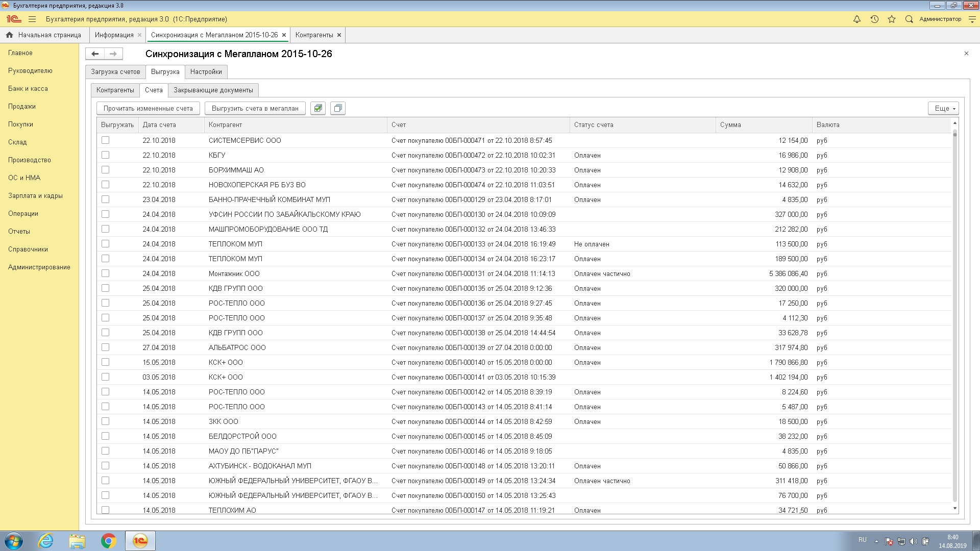Open Справочники section

[x=28, y=249]
